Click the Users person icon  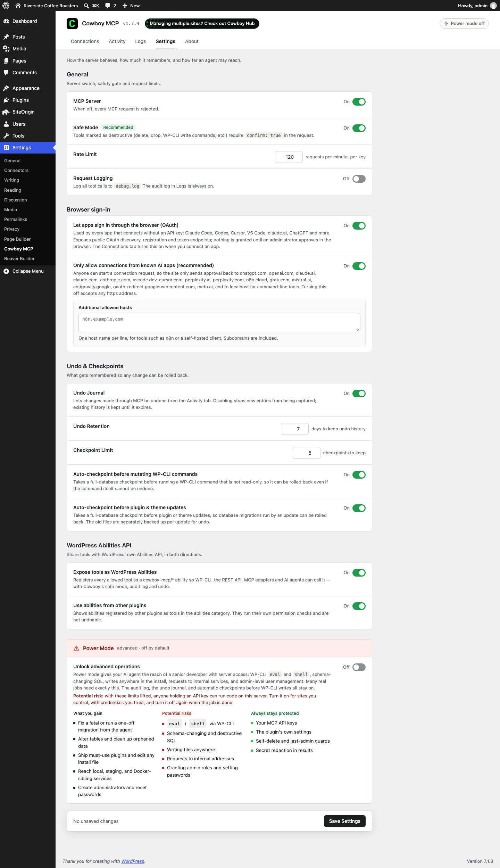coord(6,124)
